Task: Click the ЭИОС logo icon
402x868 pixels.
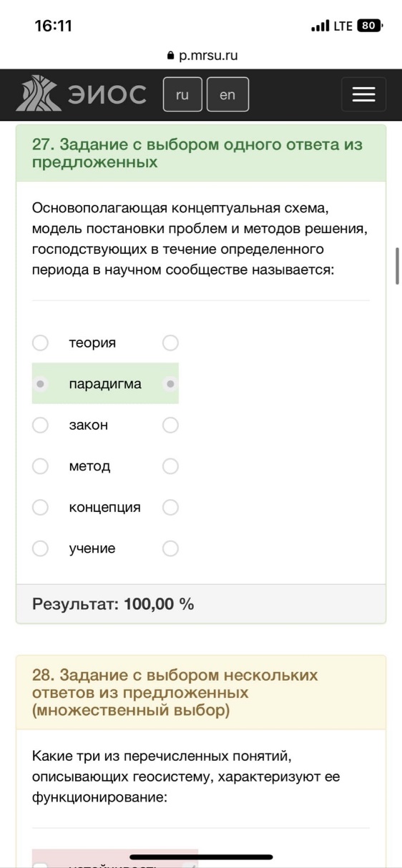Action: tap(39, 94)
